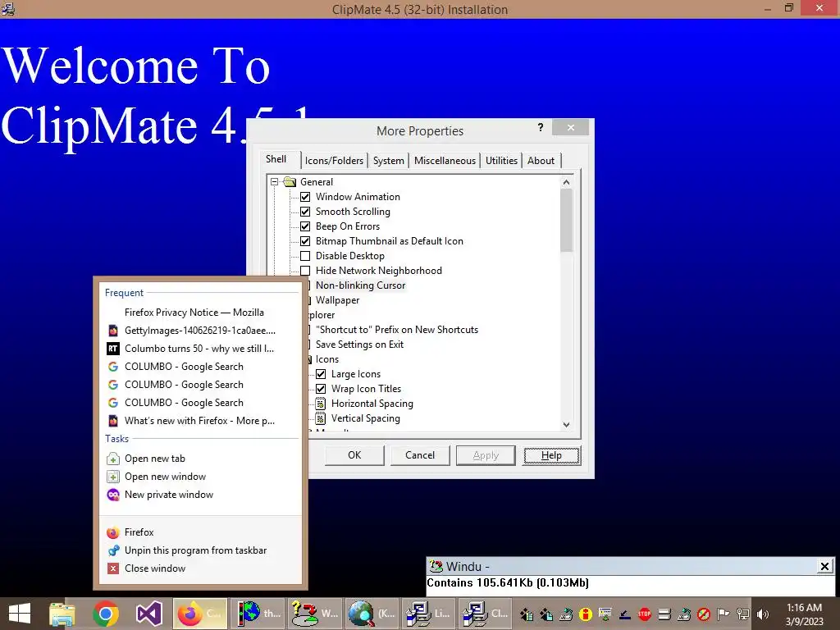Check Hide Network Neighborhood option
The width and height of the screenshot is (840, 630).
[x=305, y=271]
